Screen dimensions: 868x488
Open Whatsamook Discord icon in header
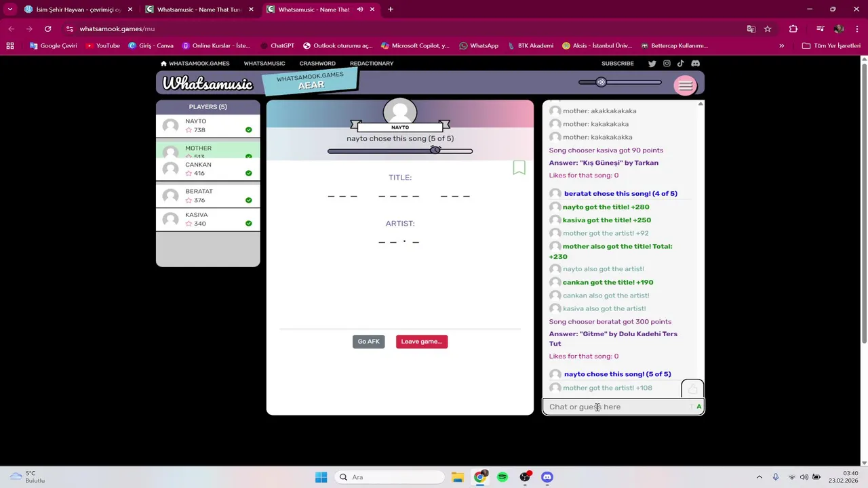(695, 63)
